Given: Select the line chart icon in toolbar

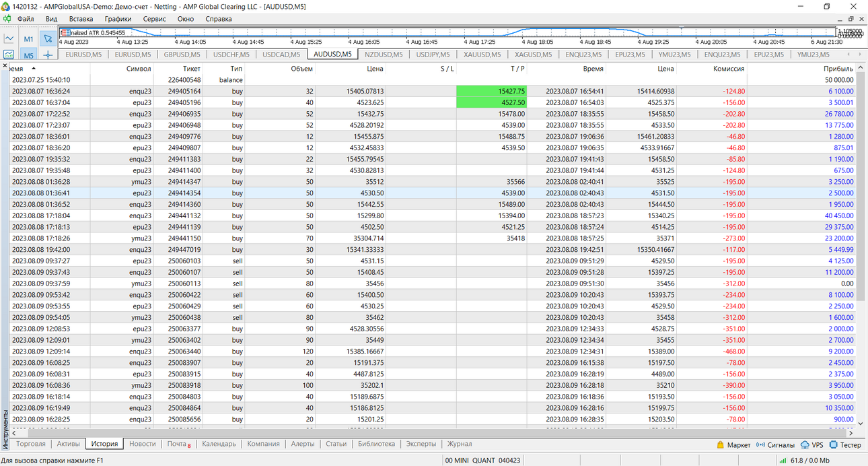Looking at the screenshot, I should pyautogui.click(x=9, y=39).
